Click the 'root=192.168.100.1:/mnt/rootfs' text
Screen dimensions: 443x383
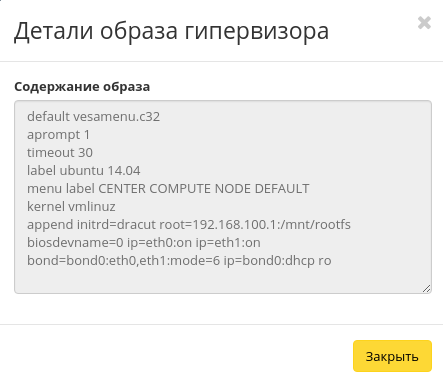[255, 225]
